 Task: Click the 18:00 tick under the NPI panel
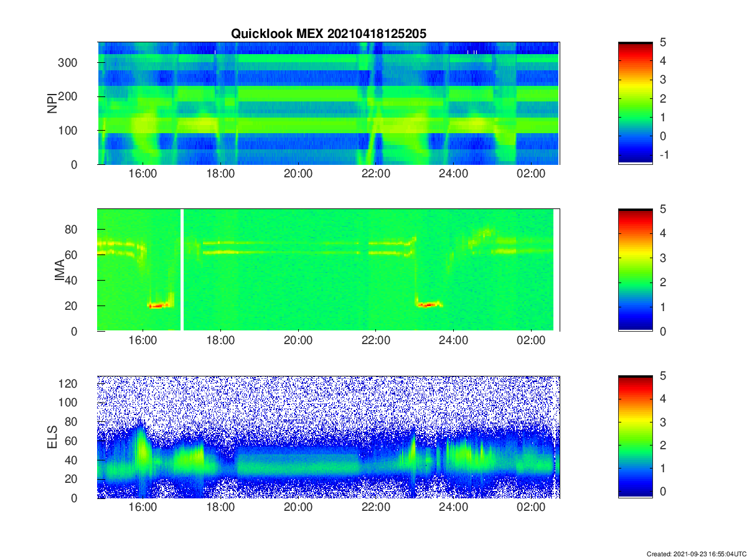pos(220,174)
